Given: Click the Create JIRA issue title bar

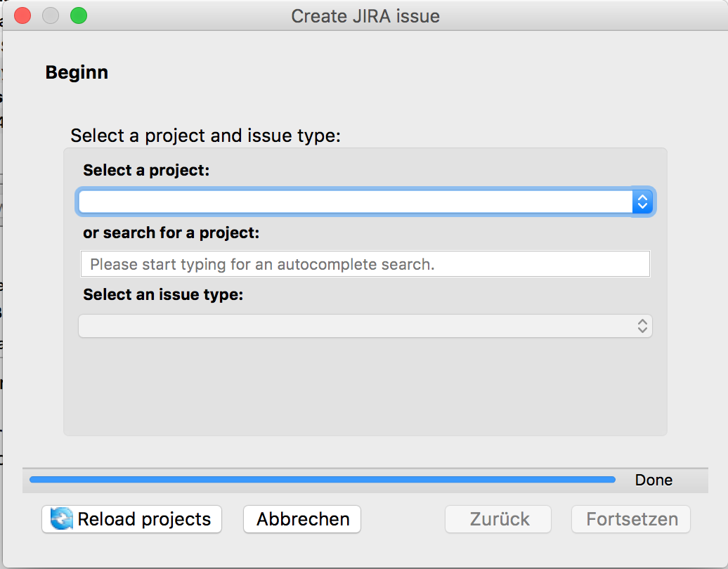Looking at the screenshot, I should click(x=365, y=15).
